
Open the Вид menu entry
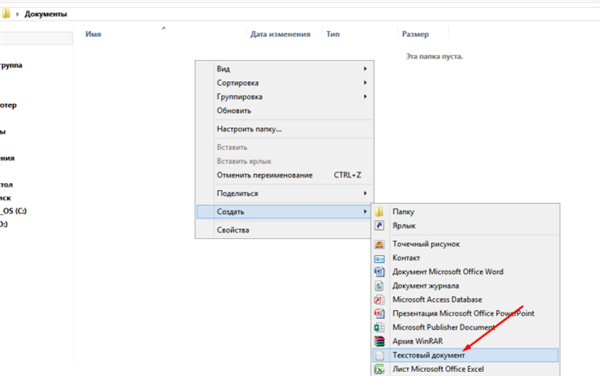click(x=284, y=69)
